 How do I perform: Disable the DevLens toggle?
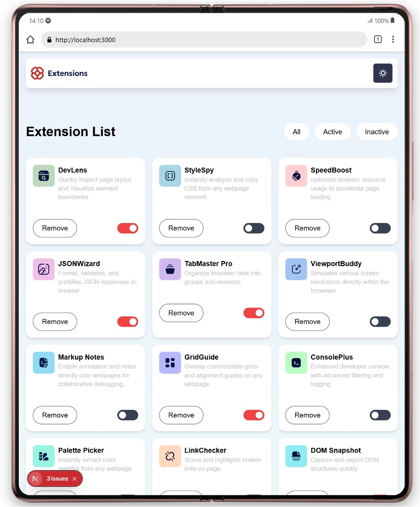[x=128, y=228]
